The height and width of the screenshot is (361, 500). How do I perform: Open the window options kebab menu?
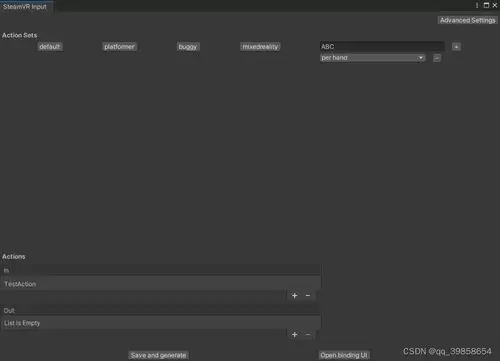pyautogui.click(x=477, y=5)
